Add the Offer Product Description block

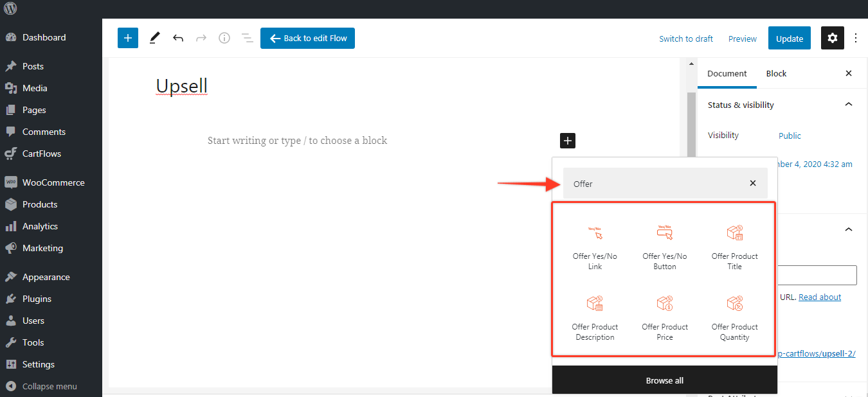click(x=595, y=318)
